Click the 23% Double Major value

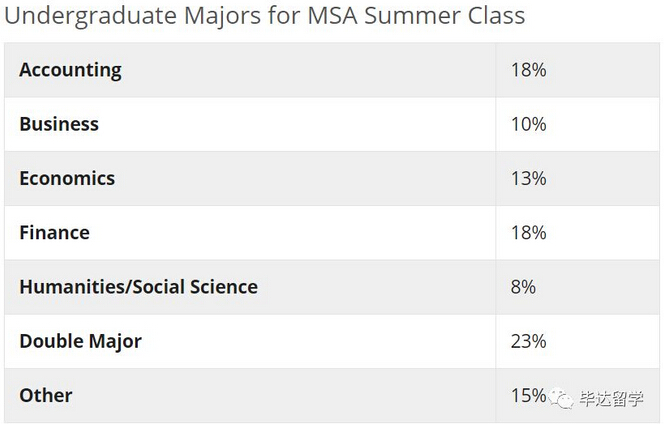[x=528, y=341]
